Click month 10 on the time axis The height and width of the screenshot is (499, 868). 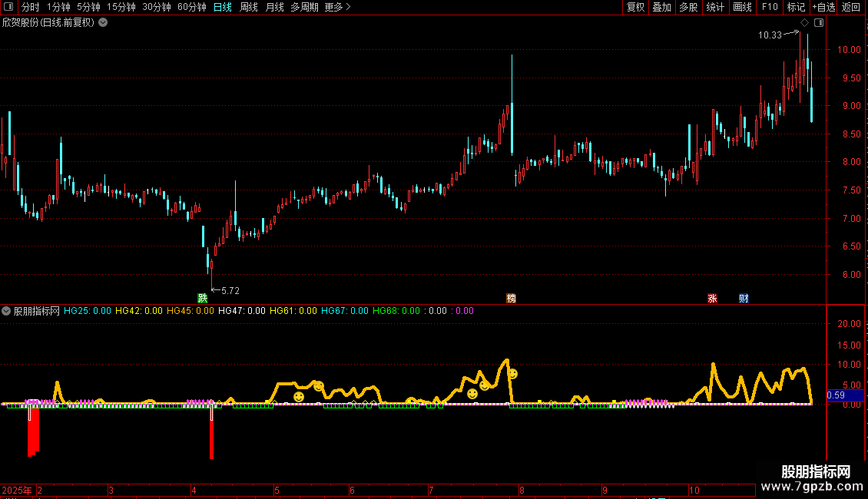694,490
